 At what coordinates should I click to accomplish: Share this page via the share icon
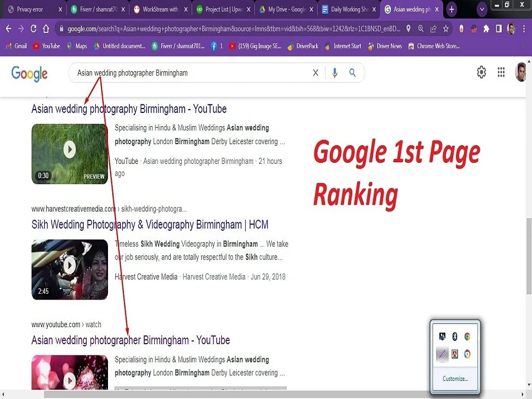click(x=433, y=29)
